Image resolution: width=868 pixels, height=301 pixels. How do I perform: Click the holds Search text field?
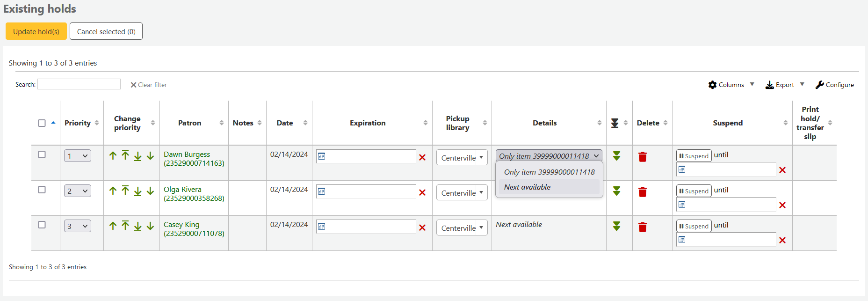[79, 84]
